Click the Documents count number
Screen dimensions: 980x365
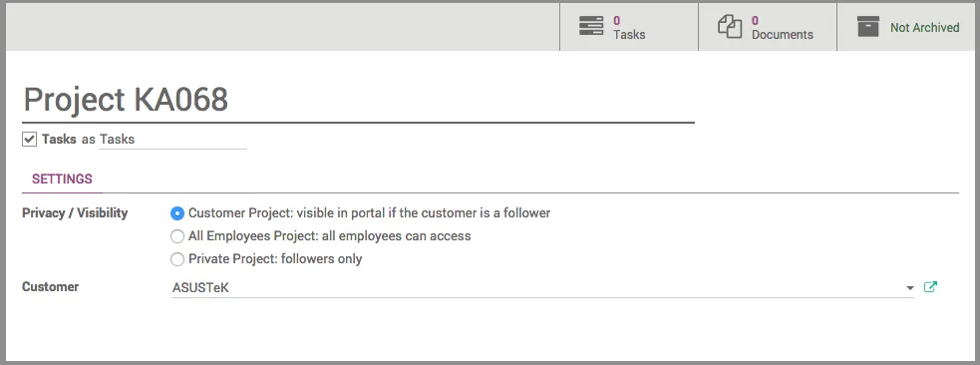(755, 21)
